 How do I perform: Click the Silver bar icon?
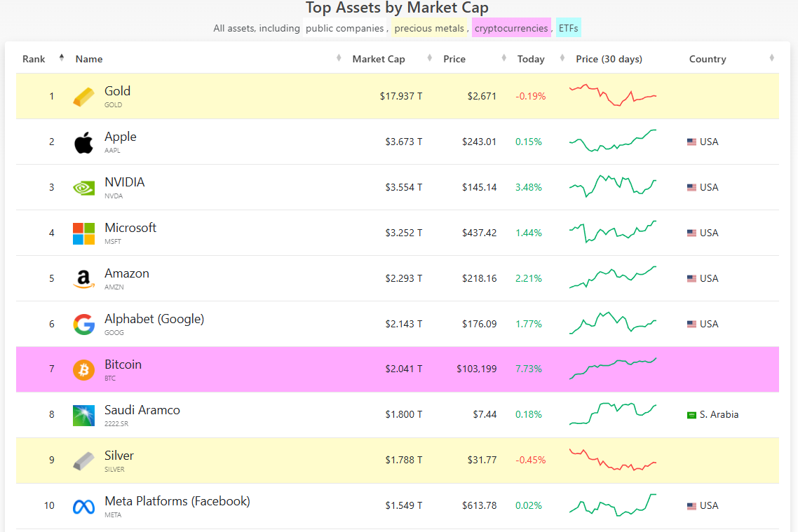83,461
